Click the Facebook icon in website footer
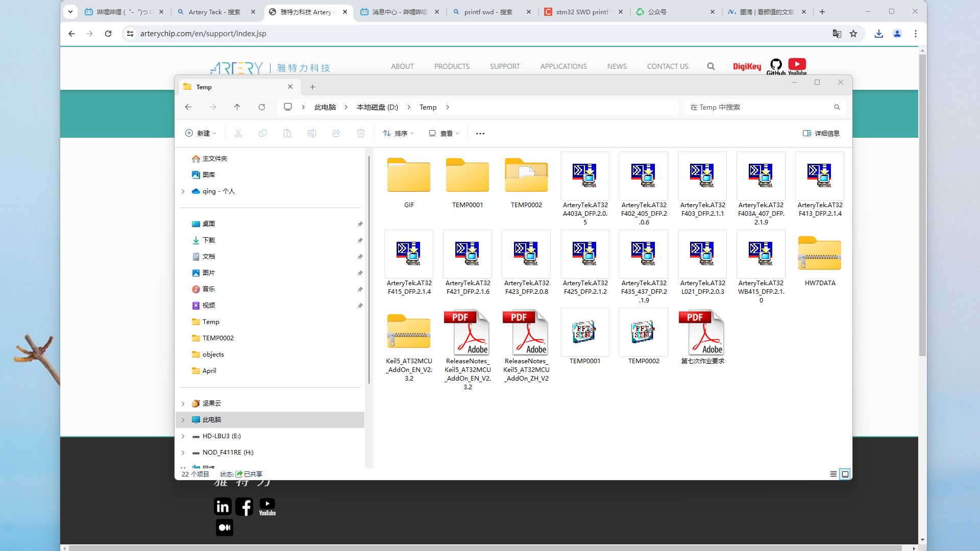 tap(244, 507)
